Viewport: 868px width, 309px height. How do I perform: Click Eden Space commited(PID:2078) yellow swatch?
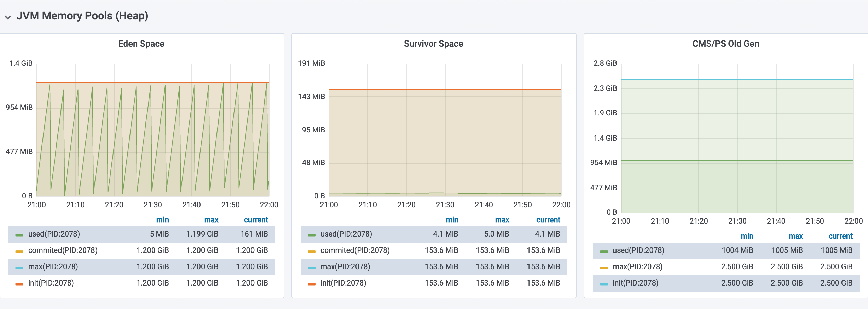coord(19,251)
